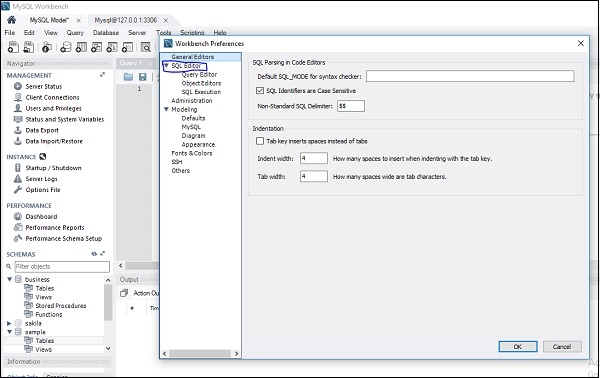Viewport: 600px width, 378px height.
Task: Select Stored Procedures under business schema
Action: (x=61, y=306)
